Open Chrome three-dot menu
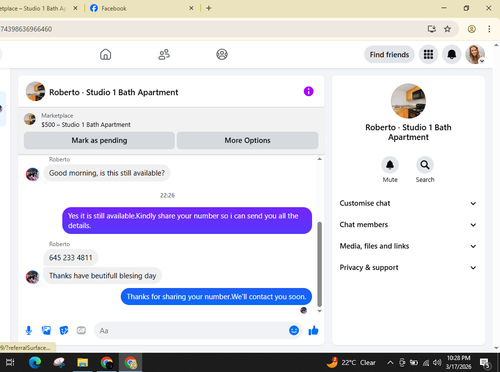Image resolution: width=500 pixels, height=372 pixels. (x=489, y=29)
